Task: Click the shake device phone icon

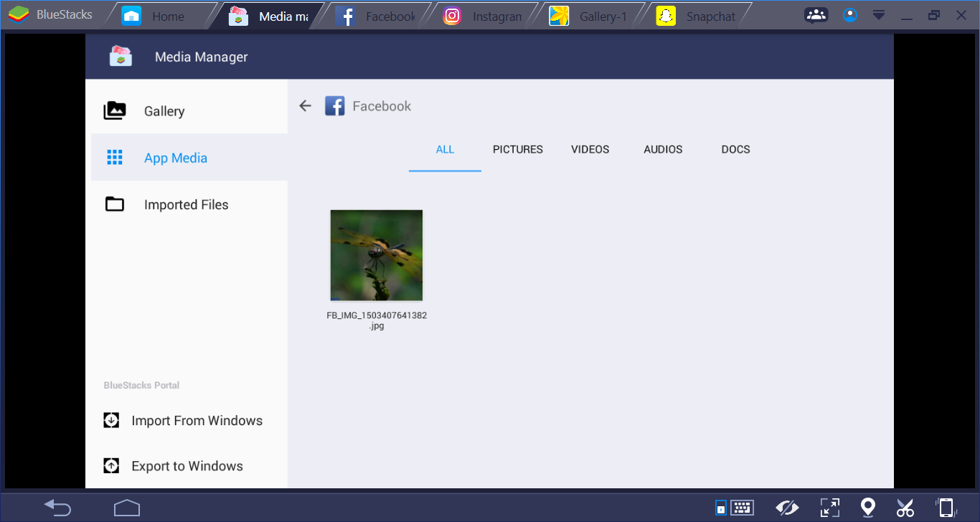Action: point(946,508)
